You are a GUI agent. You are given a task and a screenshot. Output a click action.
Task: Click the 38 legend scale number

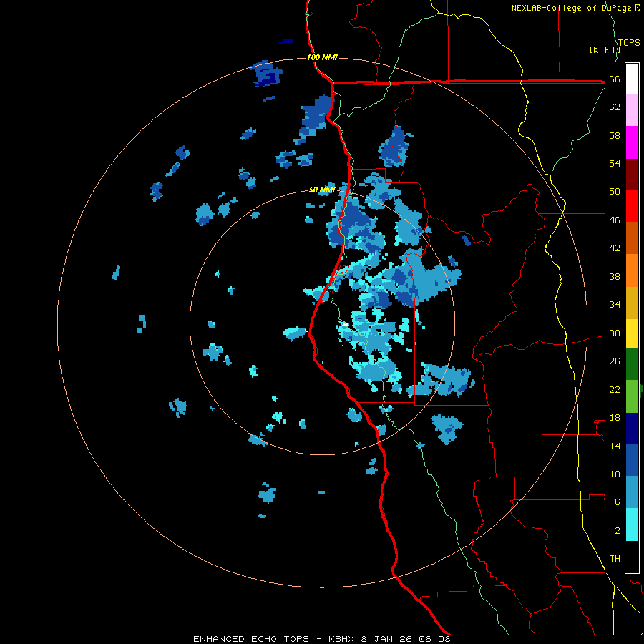(x=615, y=276)
